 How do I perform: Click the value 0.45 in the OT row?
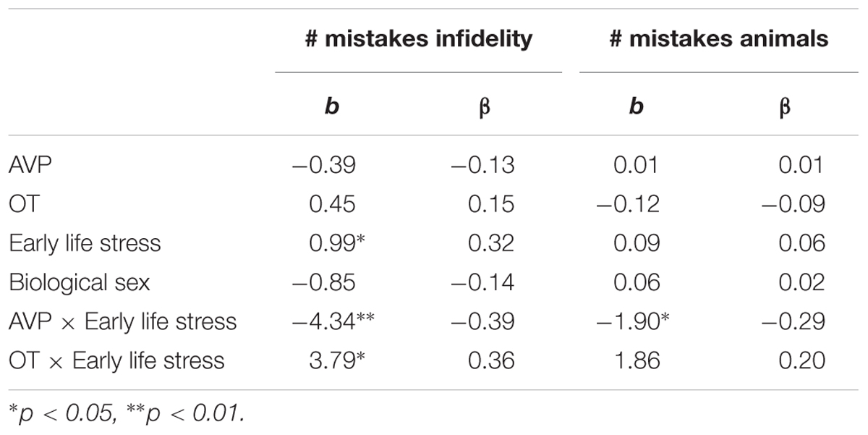[x=332, y=203]
